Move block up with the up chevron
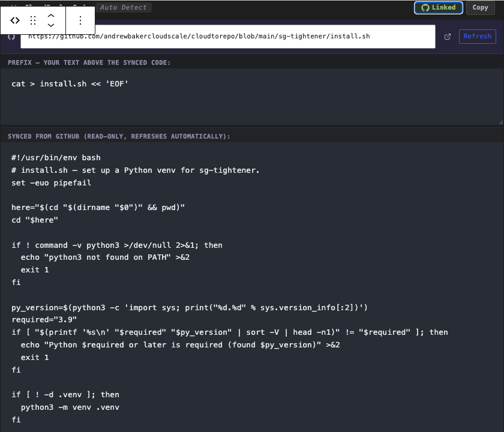The image size is (504, 432). click(51, 15)
